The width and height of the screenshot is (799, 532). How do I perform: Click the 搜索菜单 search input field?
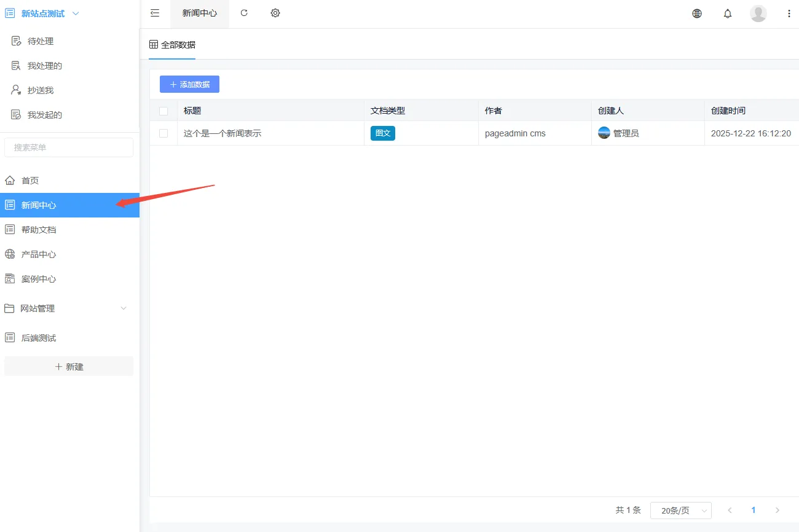point(69,147)
